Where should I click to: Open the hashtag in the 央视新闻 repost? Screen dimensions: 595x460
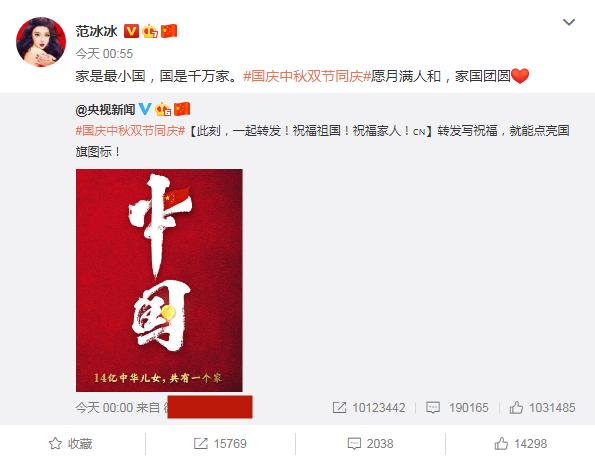[130, 131]
